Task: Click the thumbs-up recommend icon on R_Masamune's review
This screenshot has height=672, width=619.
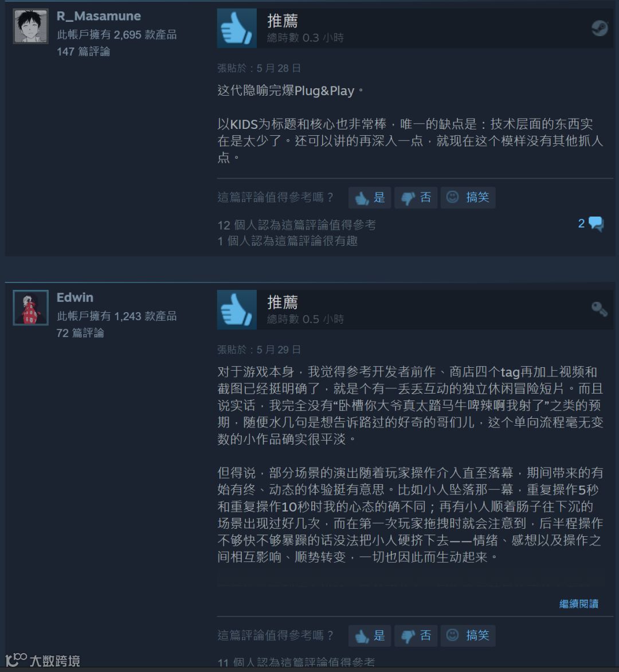Action: tap(237, 28)
